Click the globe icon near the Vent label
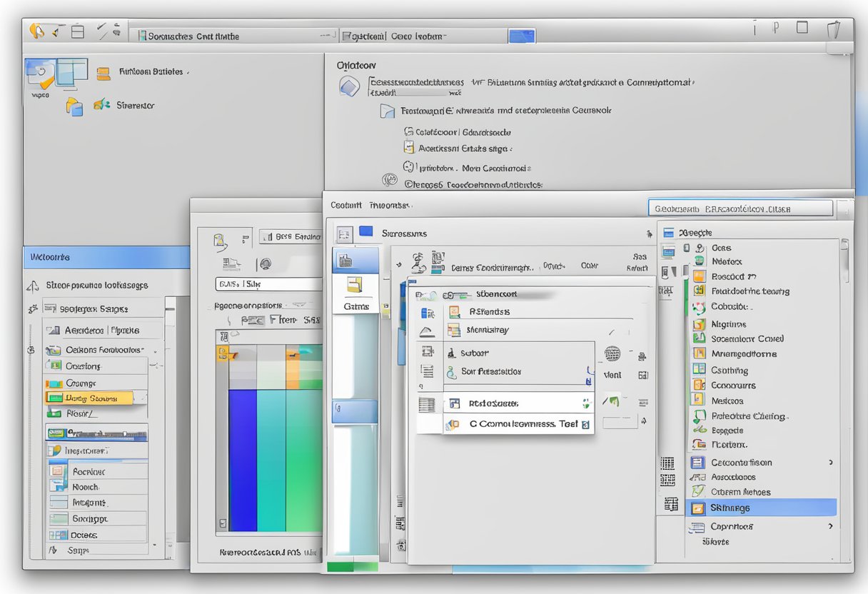Screen dimensions: 868x594 (611, 353)
